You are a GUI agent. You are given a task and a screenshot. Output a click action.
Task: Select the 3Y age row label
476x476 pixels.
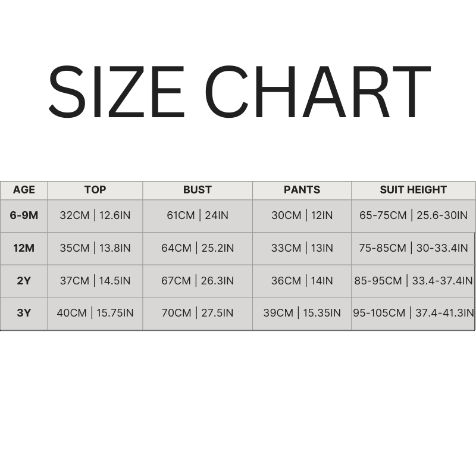point(24,313)
